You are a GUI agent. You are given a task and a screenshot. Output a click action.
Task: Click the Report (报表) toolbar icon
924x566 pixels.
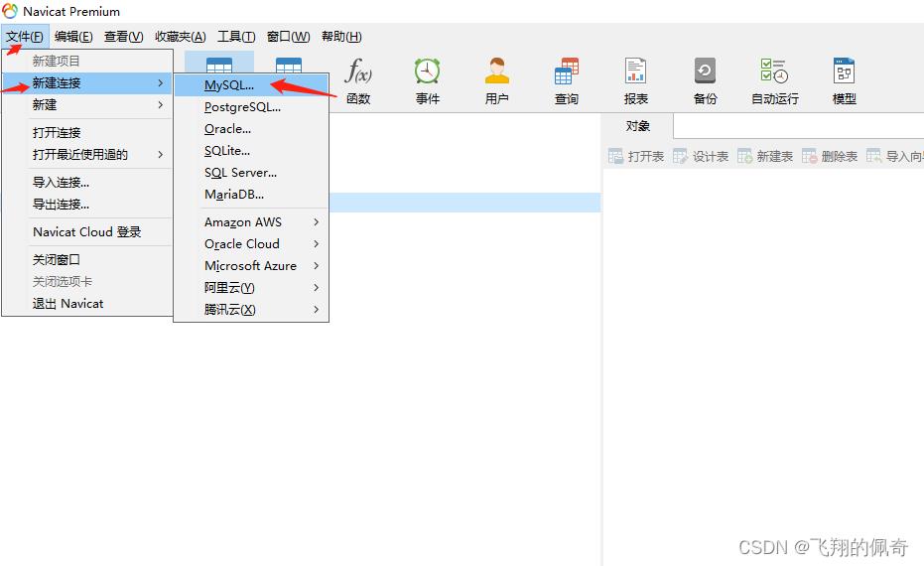pos(636,80)
